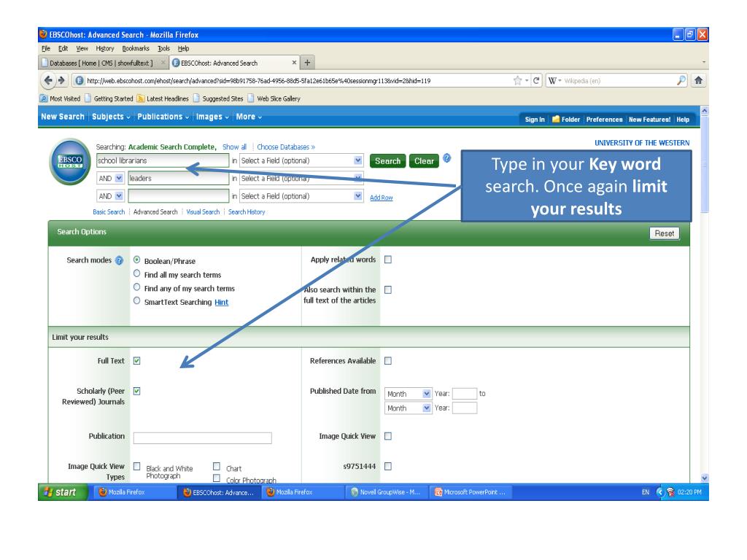Select Find all my search terms
This screenshot has height=560, width=747.
pos(136,274)
